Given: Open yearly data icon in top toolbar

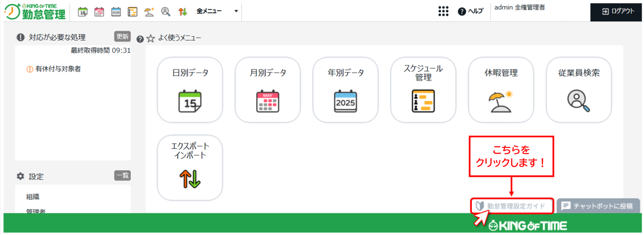Looking at the screenshot, I should [116, 11].
